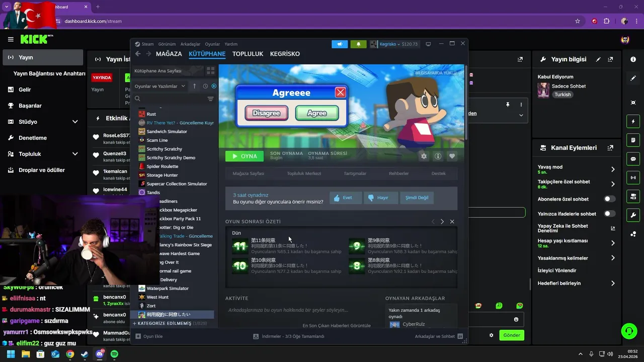Screen dimensions: 644x362
Task: Pop out Kanal Eylemleri panel
Action: (x=610, y=148)
